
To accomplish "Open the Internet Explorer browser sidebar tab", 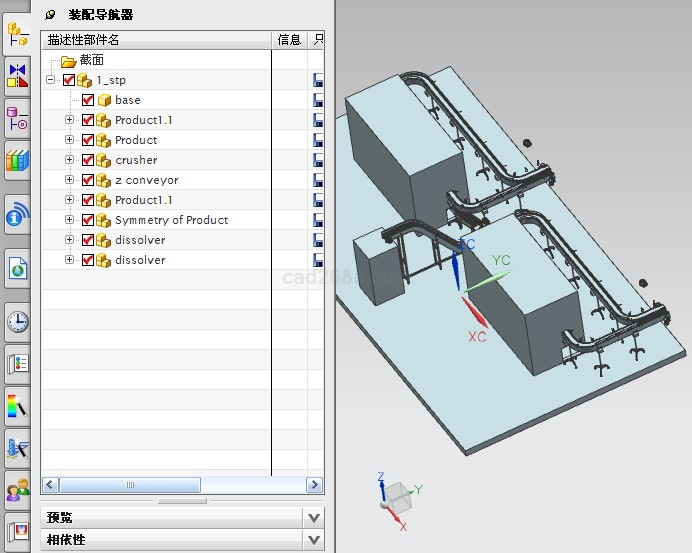I will pyautogui.click(x=17, y=268).
